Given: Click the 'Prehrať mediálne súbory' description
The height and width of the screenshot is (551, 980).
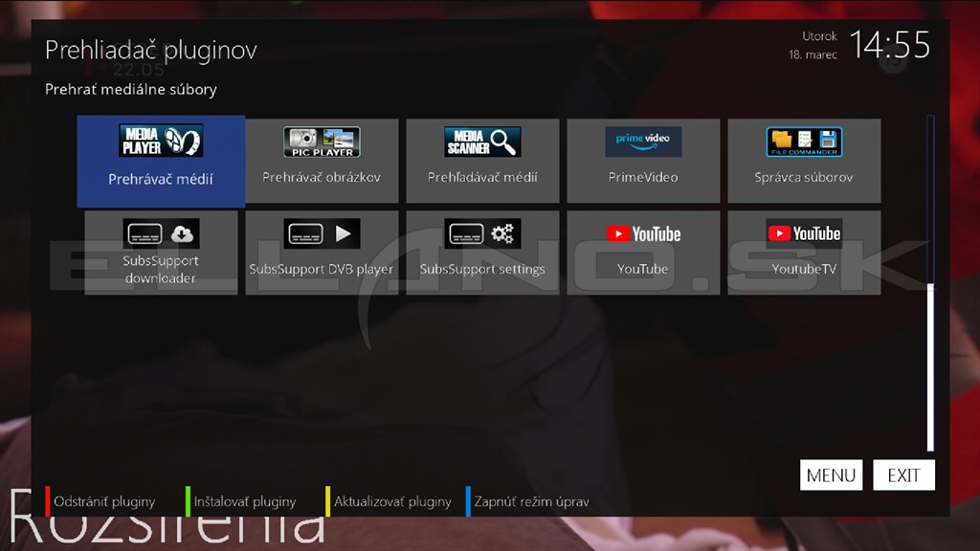Looking at the screenshot, I should coord(130,89).
